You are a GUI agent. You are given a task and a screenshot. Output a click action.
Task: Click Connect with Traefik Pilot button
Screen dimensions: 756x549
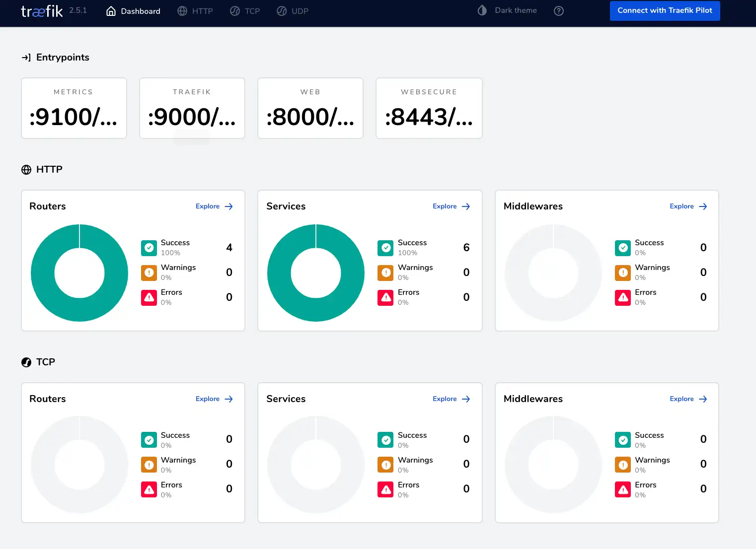665,10
